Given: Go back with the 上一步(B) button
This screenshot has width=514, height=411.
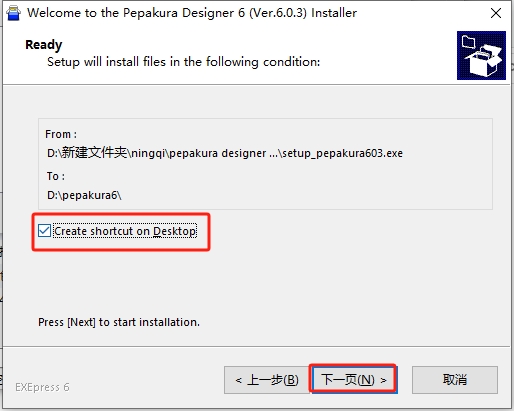Looking at the screenshot, I should coord(267,380).
